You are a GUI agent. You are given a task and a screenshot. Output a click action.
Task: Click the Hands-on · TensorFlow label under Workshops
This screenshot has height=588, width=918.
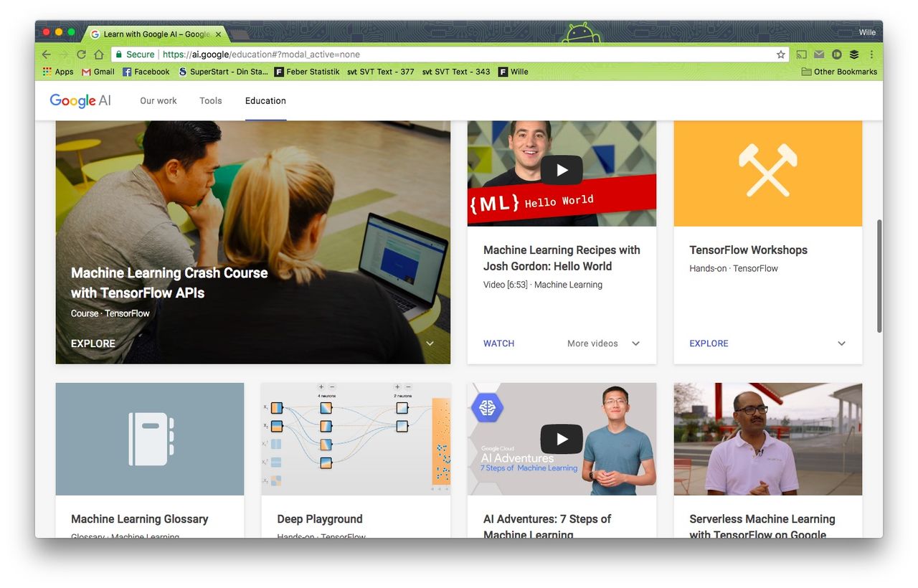pos(734,268)
